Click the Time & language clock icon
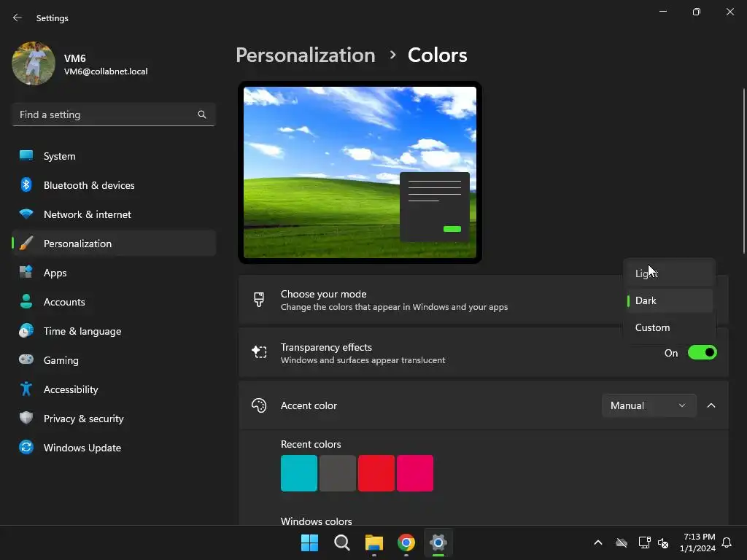This screenshot has height=560, width=747. click(26, 330)
